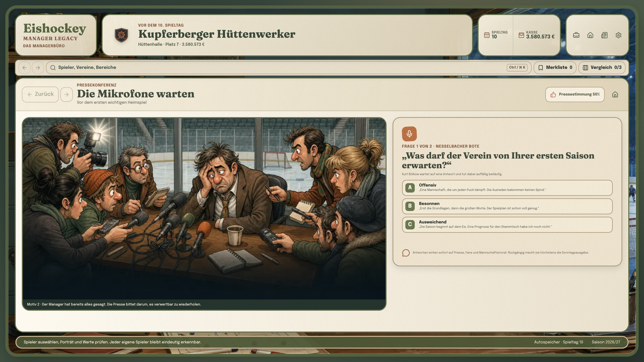Click the speech bubble hint icon
This screenshot has height=362, width=644.
406,253
